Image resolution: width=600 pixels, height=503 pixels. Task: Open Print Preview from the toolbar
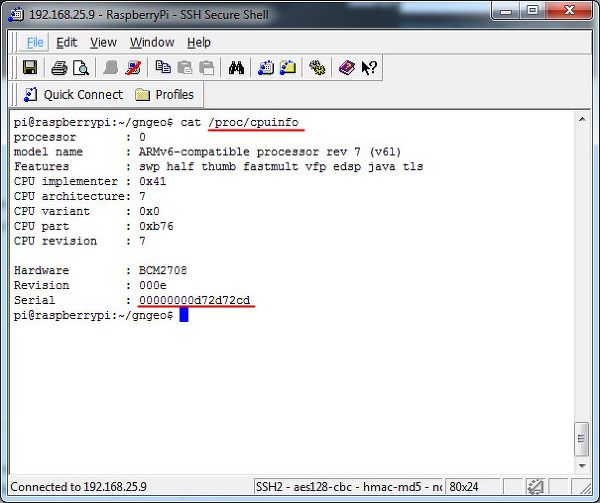[x=81, y=68]
